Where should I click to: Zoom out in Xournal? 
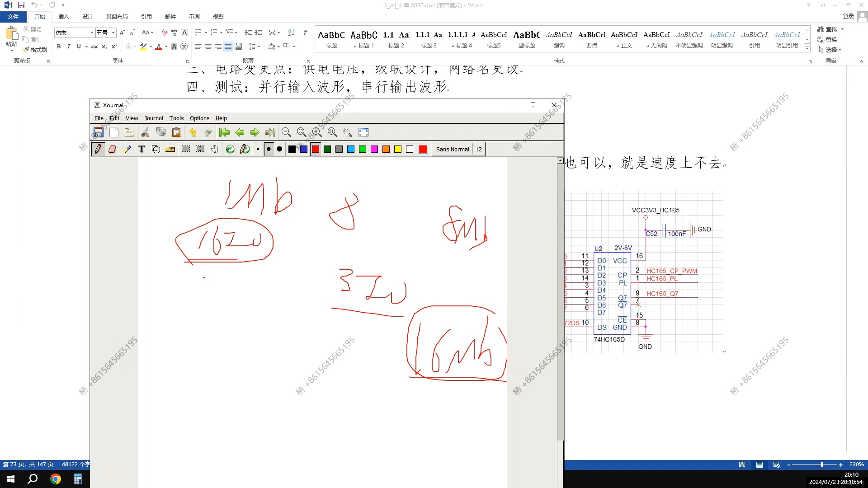[286, 132]
